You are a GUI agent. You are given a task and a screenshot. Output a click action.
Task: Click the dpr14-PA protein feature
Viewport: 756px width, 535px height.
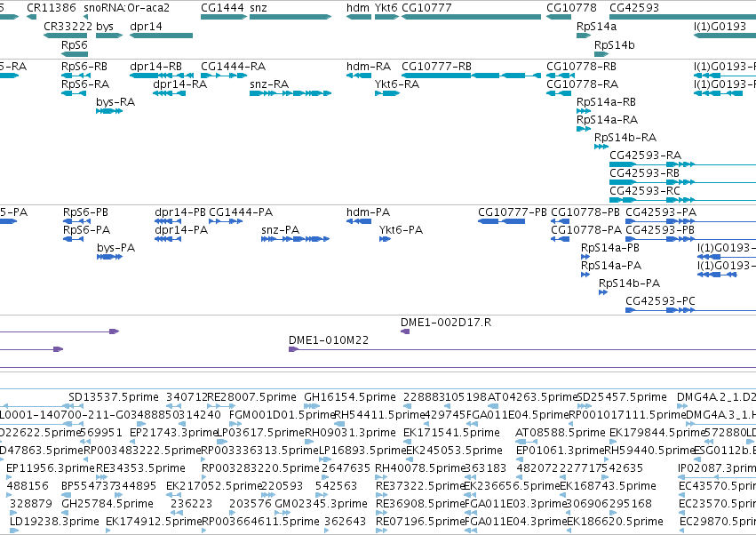pyautogui.click(x=168, y=239)
